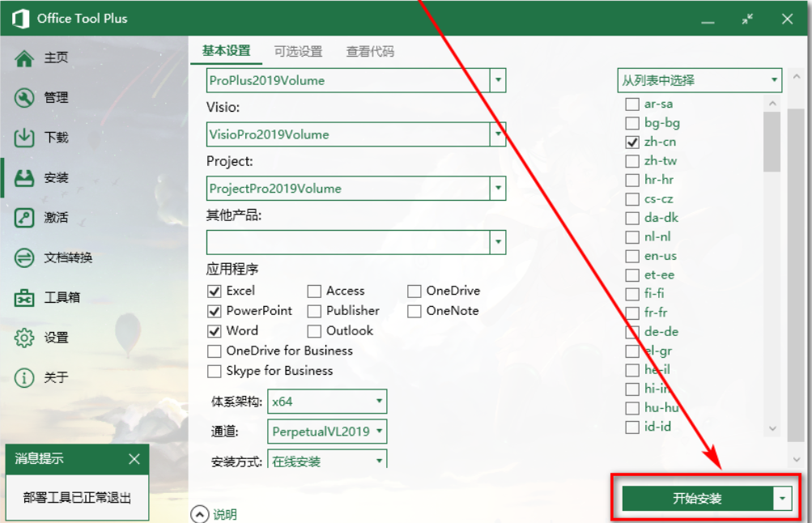The width and height of the screenshot is (812, 523).
Task: Open the 激活 key icon in sidebar
Action: click(23, 218)
